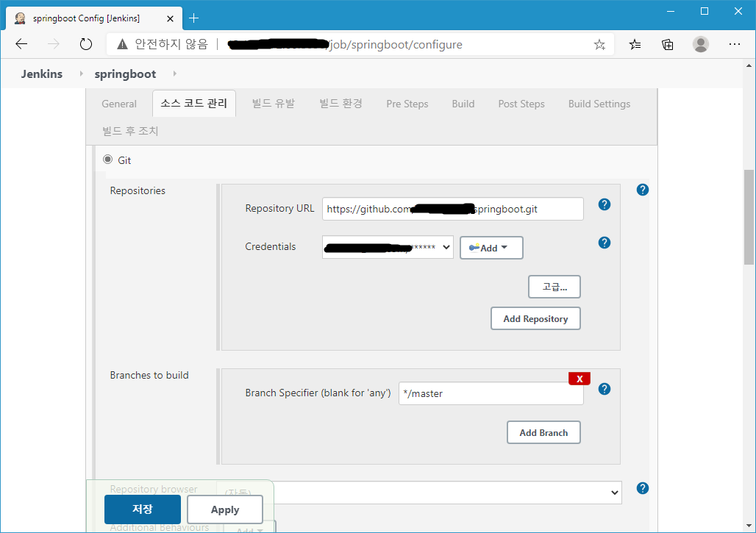Click the browser back arrow
Viewport: 756px width, 533px height.
(21, 44)
